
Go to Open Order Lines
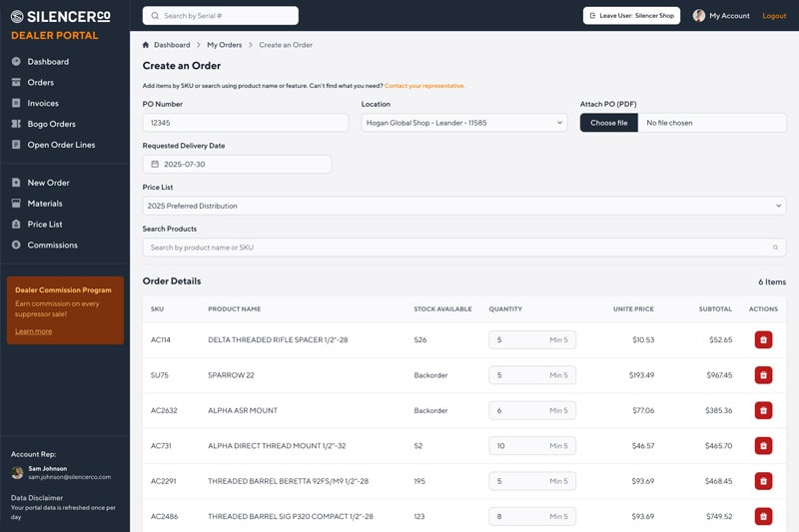point(61,145)
